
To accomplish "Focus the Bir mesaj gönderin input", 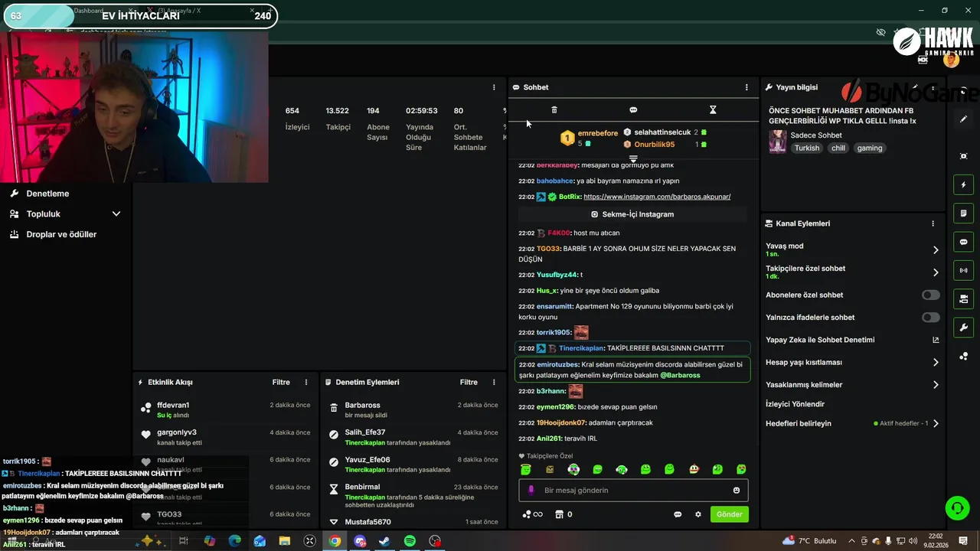I will coord(635,491).
